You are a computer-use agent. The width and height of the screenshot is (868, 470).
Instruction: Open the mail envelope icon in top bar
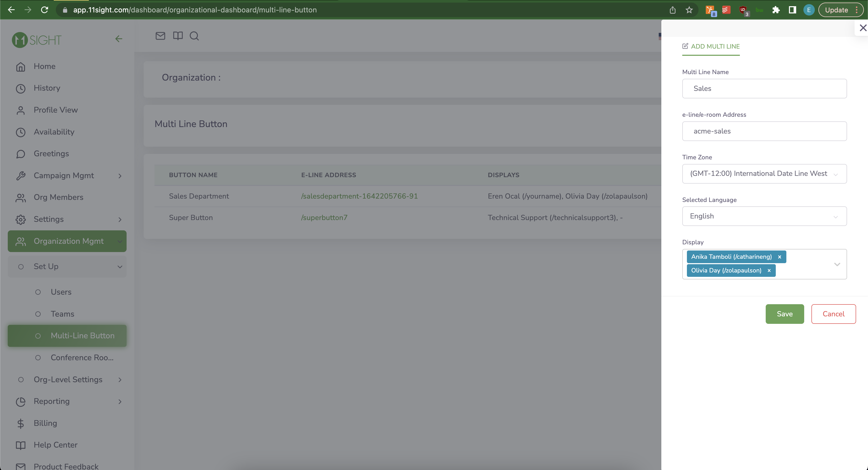[160, 36]
